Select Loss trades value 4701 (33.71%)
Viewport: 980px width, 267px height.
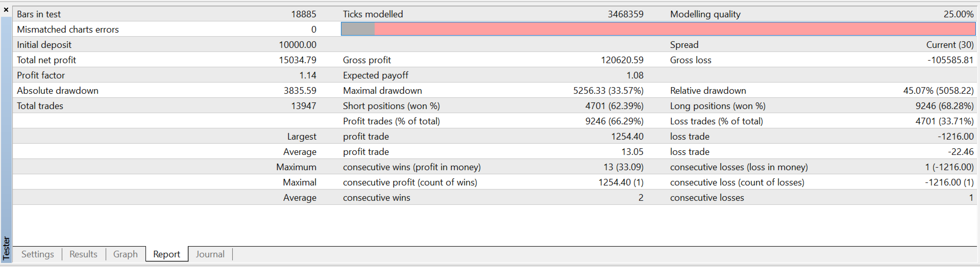(945, 121)
